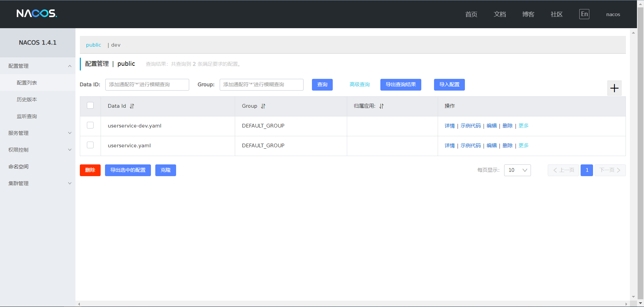644x307 pixels.
Task: Click the 查询 search button
Action: [x=322, y=85]
